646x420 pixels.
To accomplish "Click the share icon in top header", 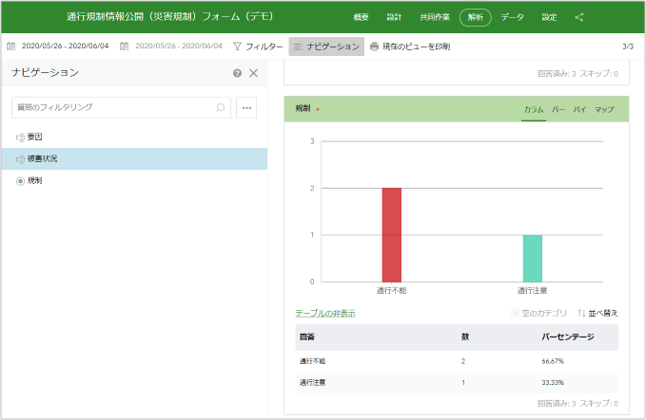I will (x=579, y=17).
